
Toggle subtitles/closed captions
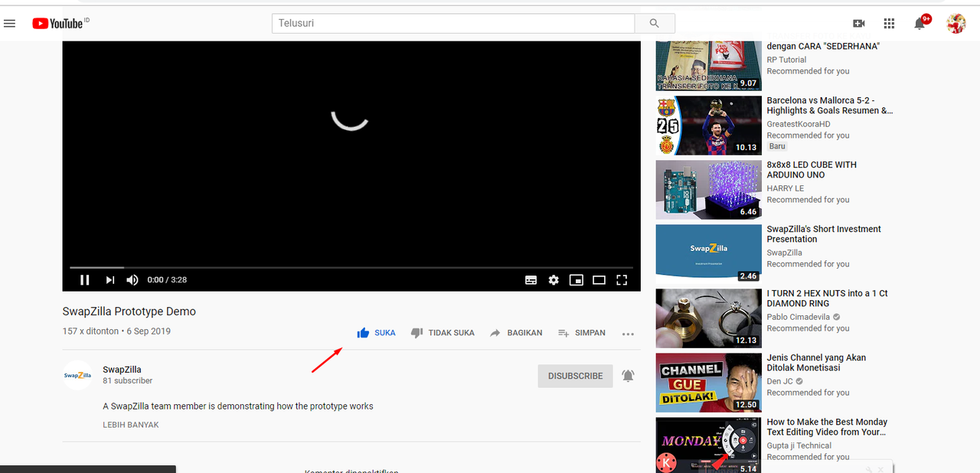click(x=531, y=280)
